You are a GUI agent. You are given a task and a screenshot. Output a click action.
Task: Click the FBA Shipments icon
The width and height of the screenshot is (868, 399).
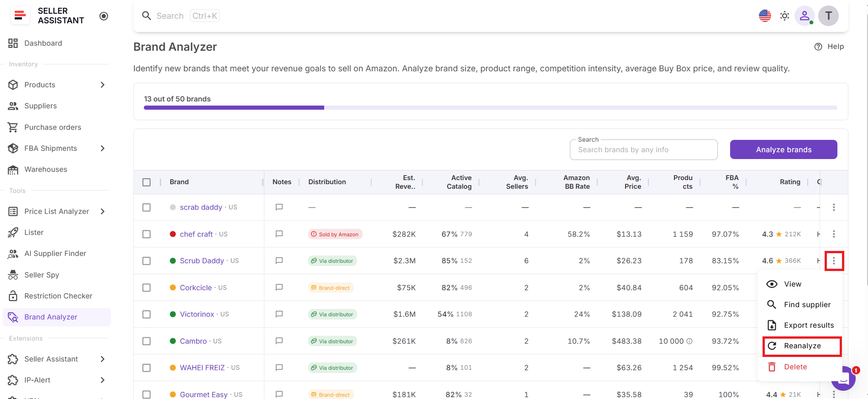[x=13, y=148]
